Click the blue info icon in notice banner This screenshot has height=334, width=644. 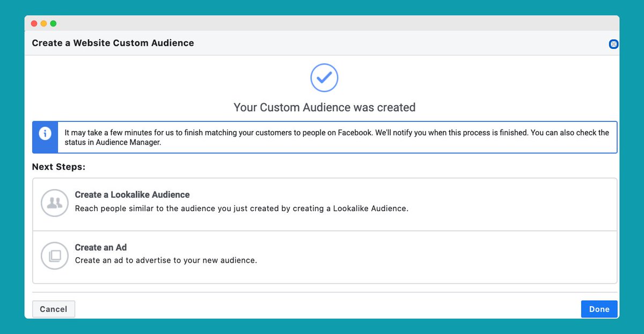pos(46,133)
